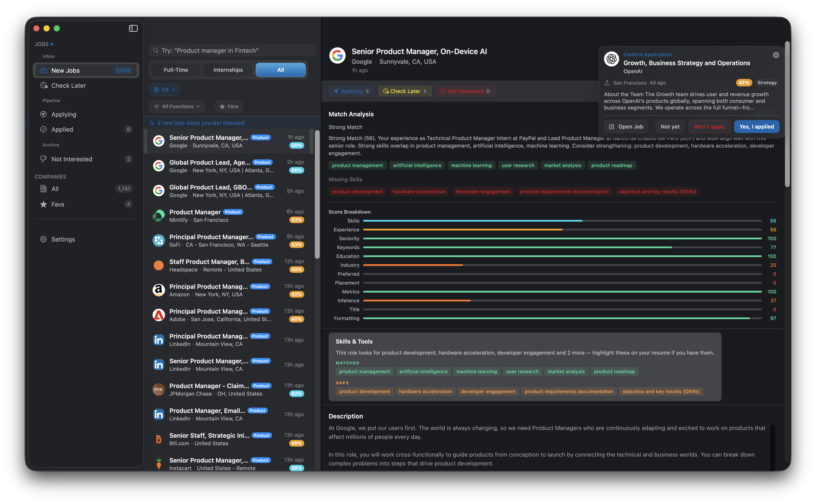This screenshot has height=504, width=816.
Task: Click the Yes, I applied button
Action: [756, 127]
